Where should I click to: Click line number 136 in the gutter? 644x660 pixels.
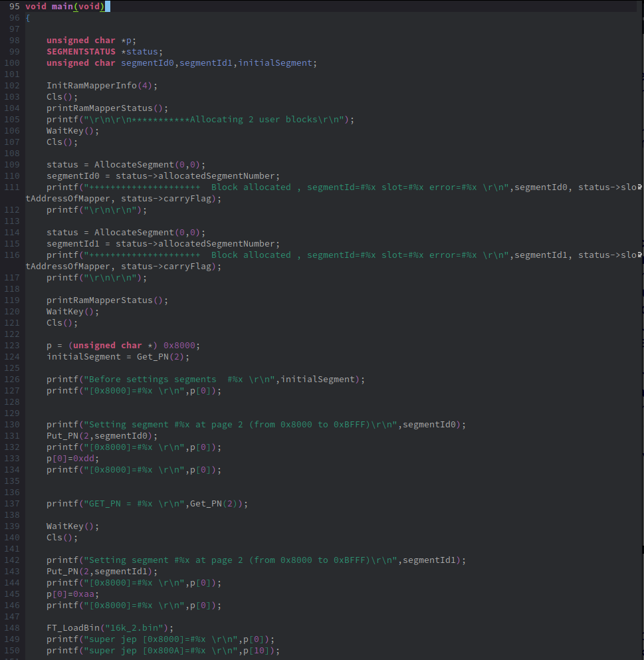tap(12, 493)
